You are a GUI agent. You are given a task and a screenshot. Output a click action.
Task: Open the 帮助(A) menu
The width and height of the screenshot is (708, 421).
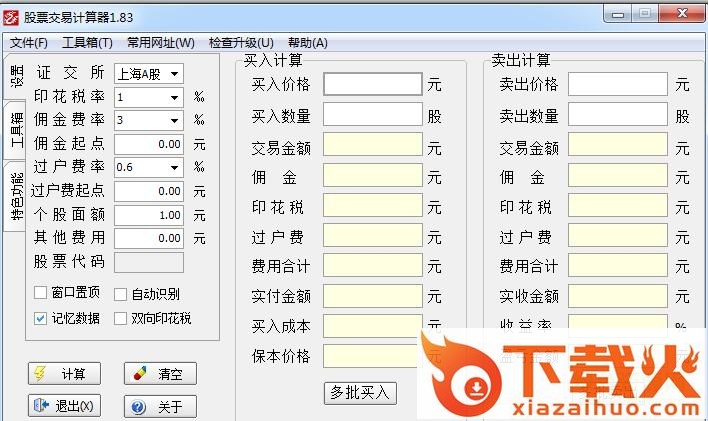pos(307,43)
